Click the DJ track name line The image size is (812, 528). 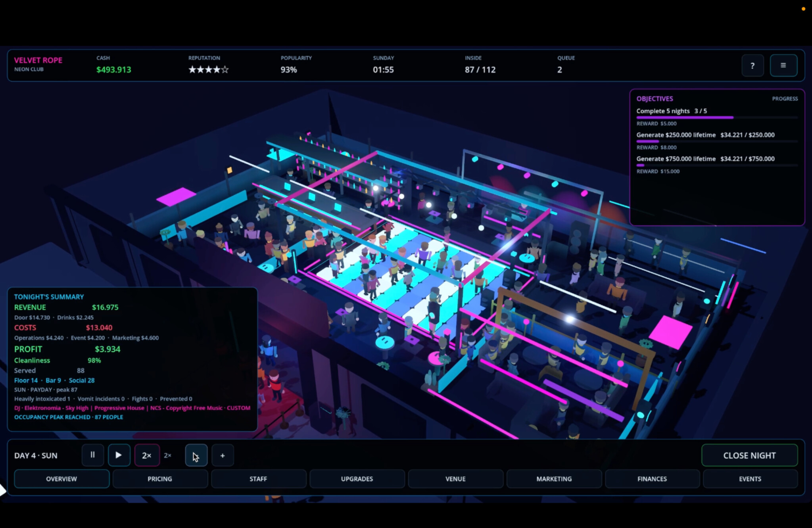click(132, 408)
